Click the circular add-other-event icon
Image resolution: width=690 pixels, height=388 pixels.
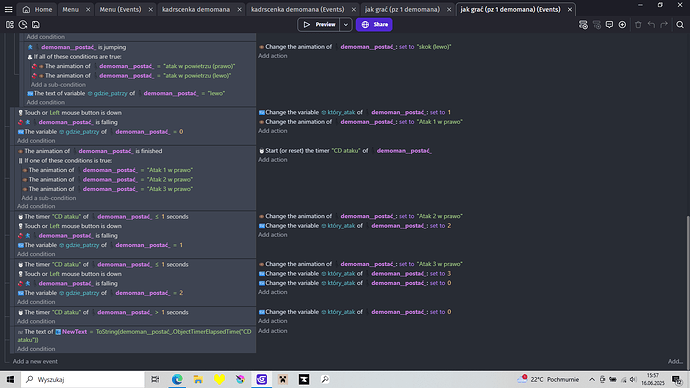click(x=622, y=25)
